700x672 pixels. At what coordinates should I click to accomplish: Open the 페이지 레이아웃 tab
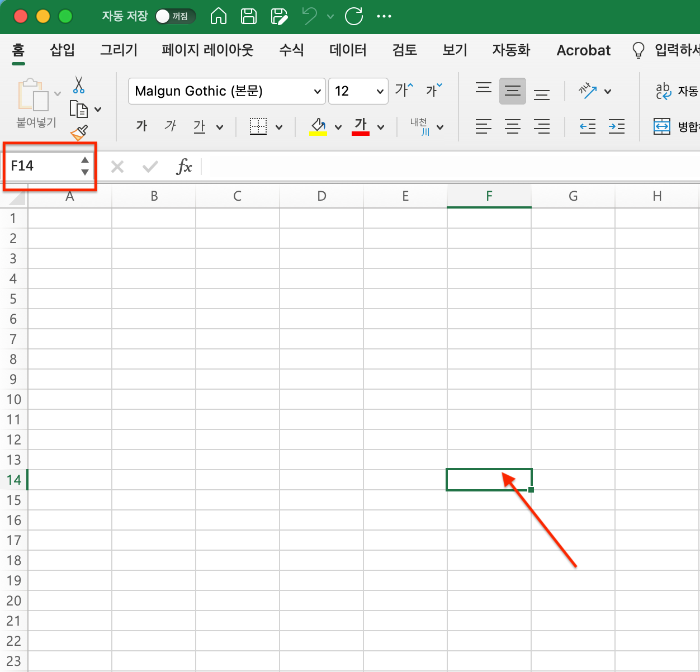(208, 50)
